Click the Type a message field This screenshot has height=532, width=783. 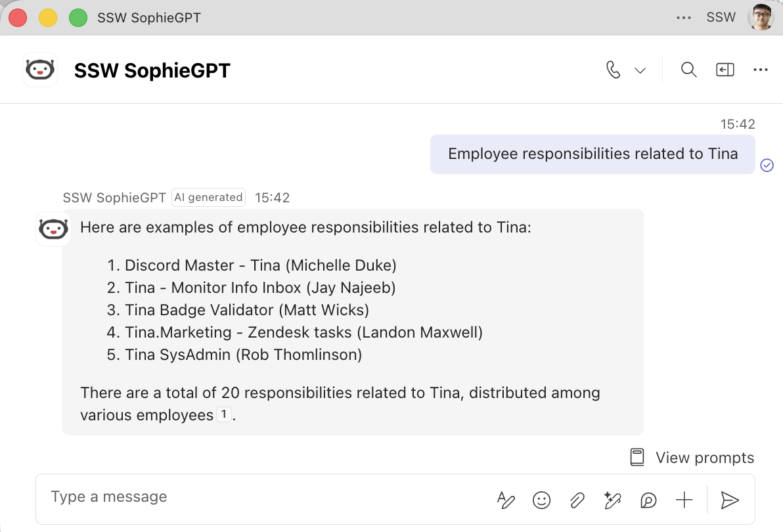259,497
